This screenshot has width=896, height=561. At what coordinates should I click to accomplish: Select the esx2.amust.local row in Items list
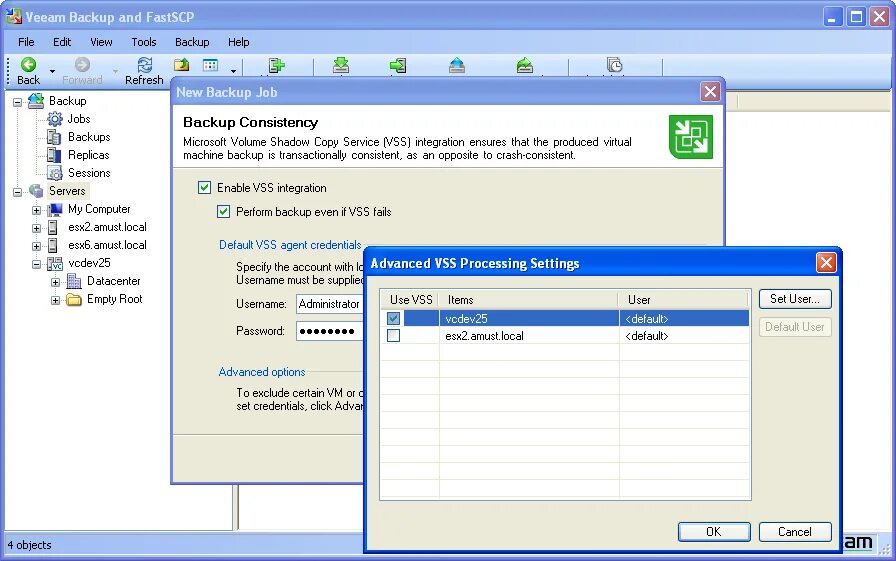click(565, 335)
